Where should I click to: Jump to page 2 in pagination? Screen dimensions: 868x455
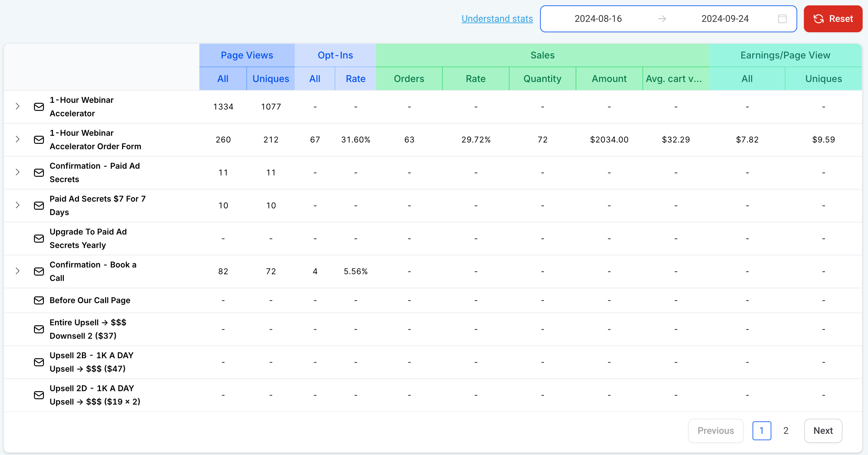(785, 430)
